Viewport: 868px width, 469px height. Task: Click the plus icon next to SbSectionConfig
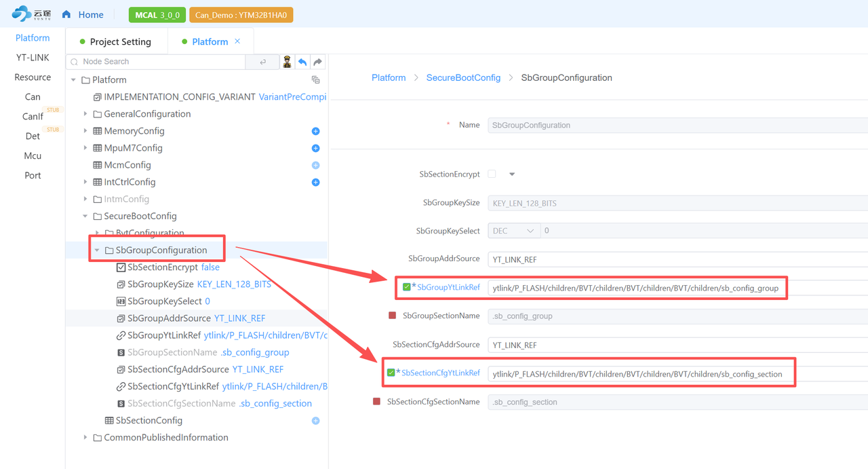click(315, 421)
